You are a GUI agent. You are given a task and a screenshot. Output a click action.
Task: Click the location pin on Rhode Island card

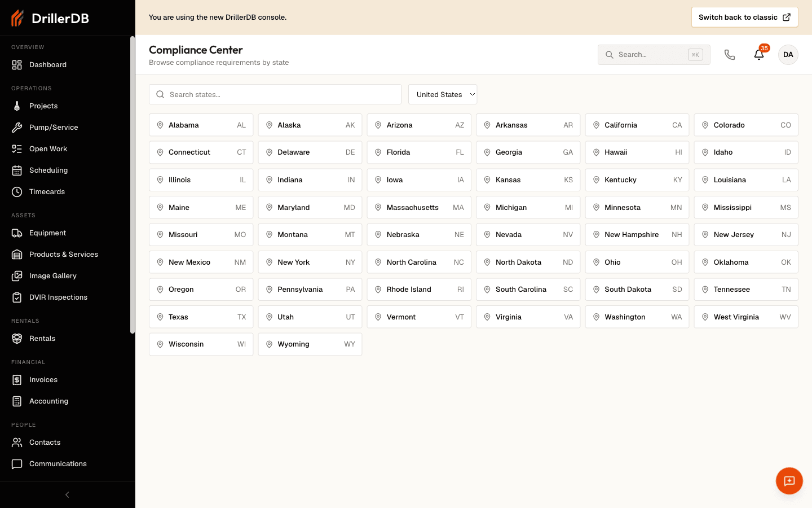(378, 290)
